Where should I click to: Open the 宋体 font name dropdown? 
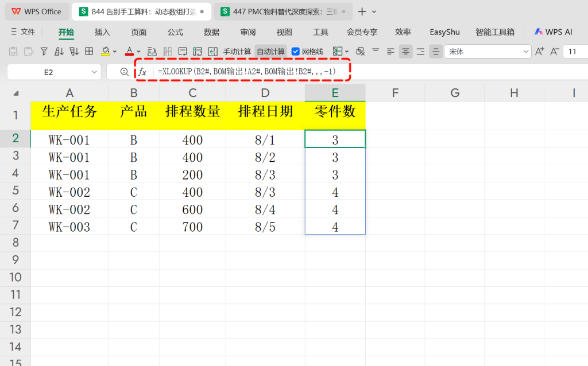[x=526, y=52]
